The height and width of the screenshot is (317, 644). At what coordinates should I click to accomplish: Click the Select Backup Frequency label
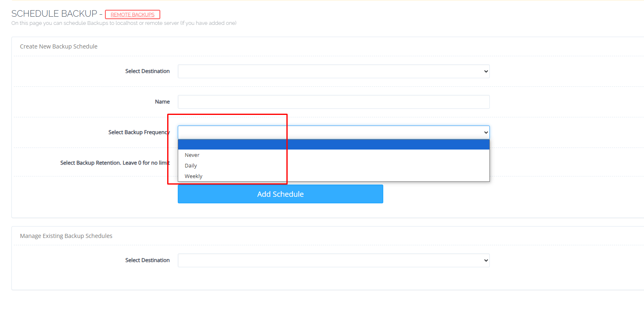(x=139, y=132)
